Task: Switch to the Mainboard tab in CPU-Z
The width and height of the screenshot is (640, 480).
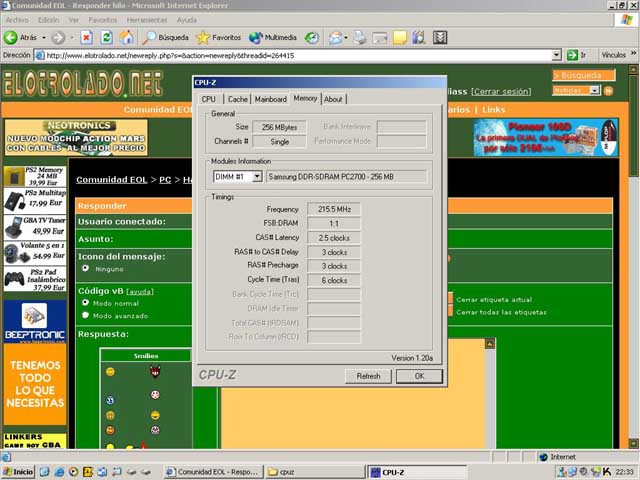Action: point(270,99)
